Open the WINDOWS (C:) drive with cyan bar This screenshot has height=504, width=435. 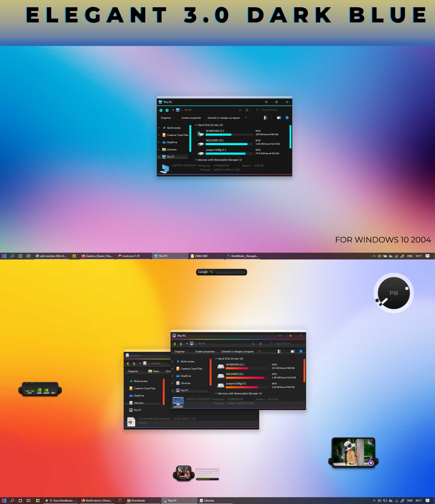[215, 131]
